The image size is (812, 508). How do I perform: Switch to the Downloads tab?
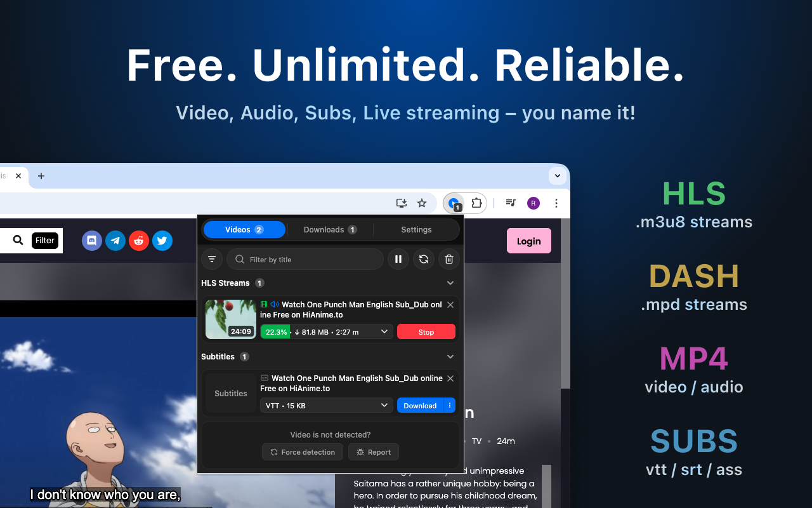pyautogui.click(x=330, y=230)
